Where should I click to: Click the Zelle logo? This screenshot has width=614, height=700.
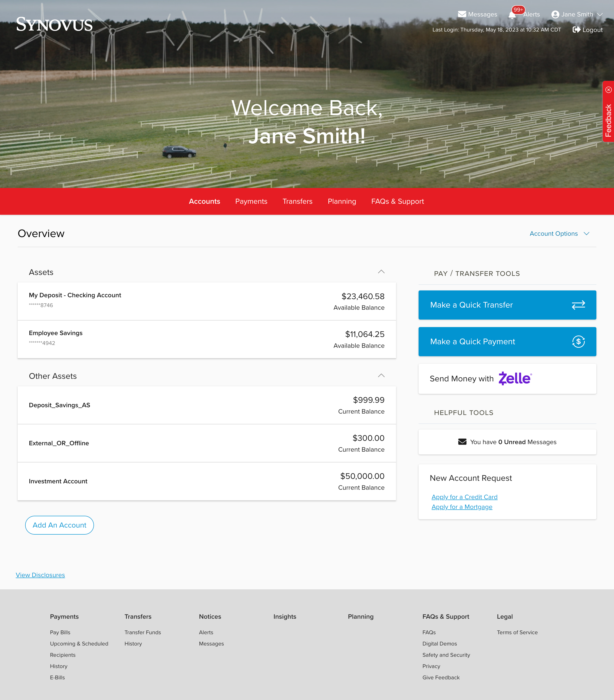515,378
